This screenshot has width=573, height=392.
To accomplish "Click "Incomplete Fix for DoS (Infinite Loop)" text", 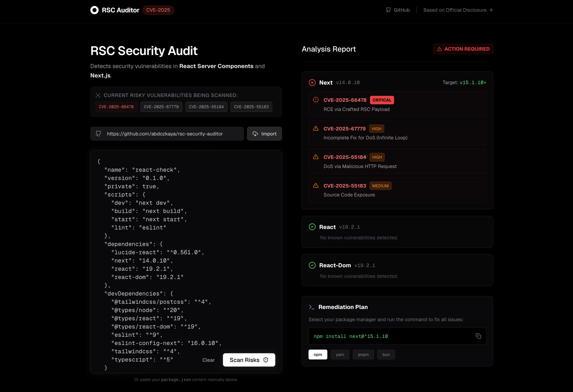I will coord(365,138).
